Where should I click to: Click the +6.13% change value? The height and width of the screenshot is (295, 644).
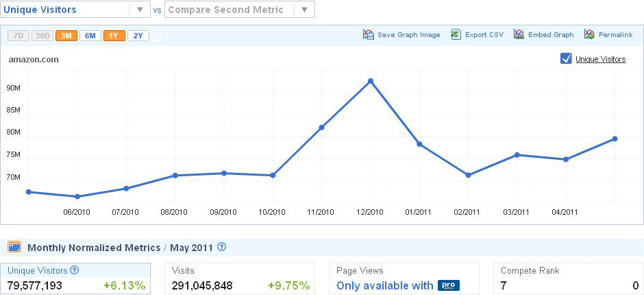tap(125, 285)
